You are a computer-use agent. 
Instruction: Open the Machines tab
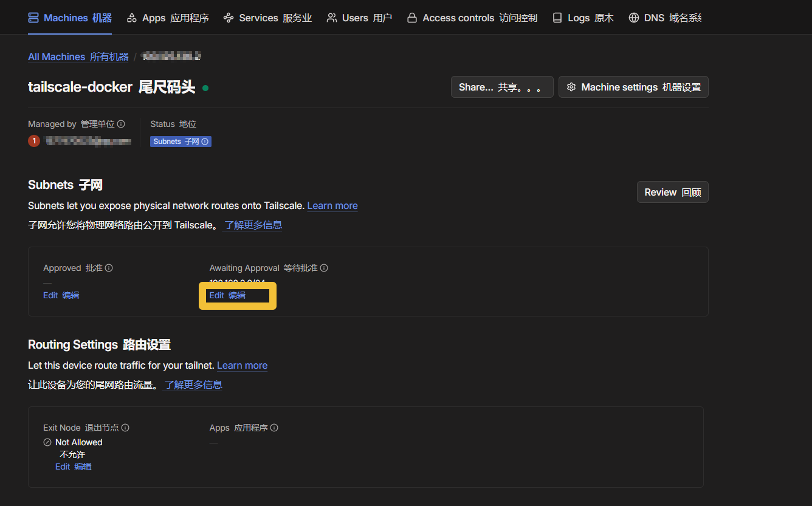pos(70,18)
